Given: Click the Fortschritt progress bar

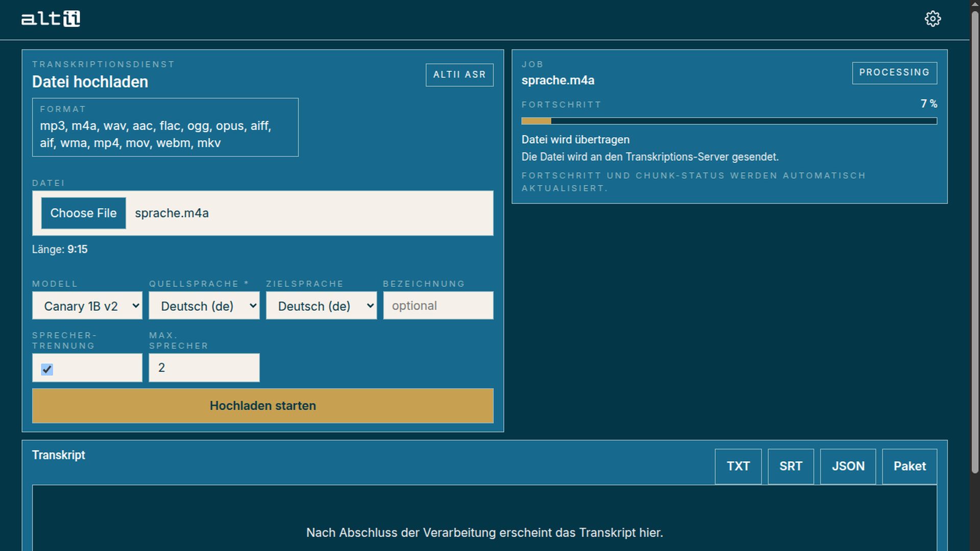Looking at the screenshot, I should tap(729, 121).
